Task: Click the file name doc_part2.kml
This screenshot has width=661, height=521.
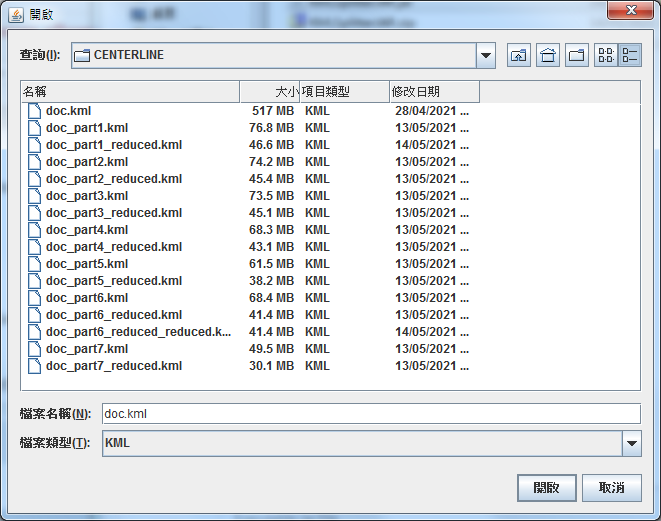Action: pos(87,162)
